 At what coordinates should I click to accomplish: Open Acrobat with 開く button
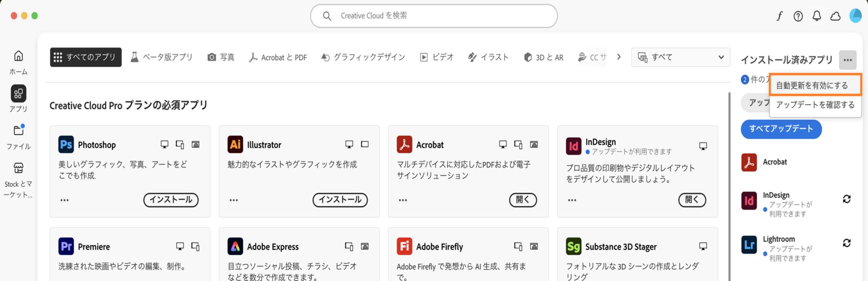tap(523, 200)
